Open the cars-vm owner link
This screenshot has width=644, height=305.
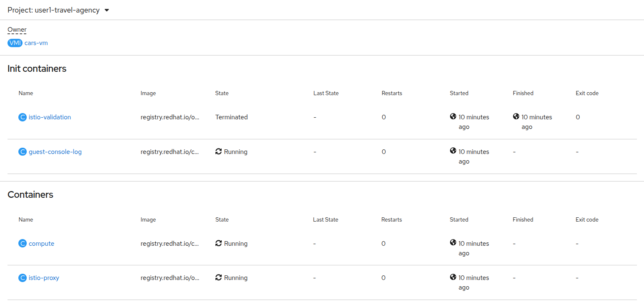coord(36,43)
